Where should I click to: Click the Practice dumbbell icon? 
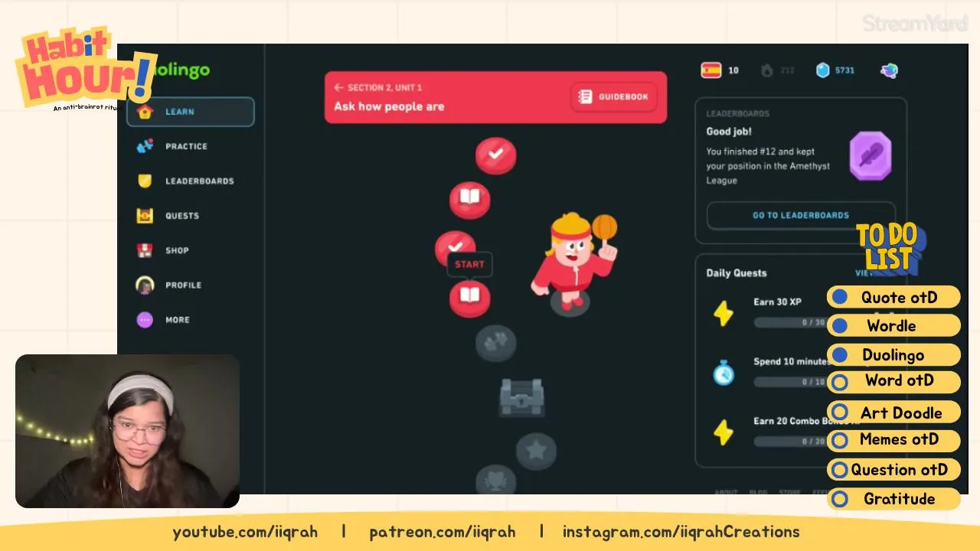point(145,146)
